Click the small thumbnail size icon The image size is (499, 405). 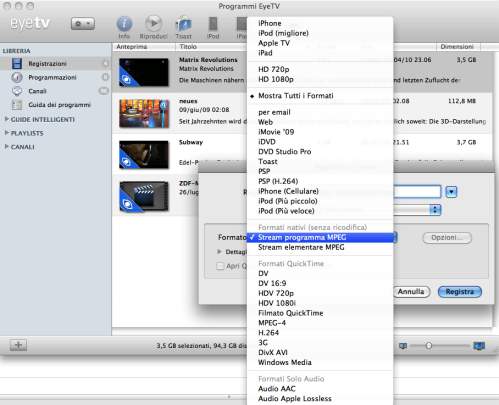[x=403, y=346]
